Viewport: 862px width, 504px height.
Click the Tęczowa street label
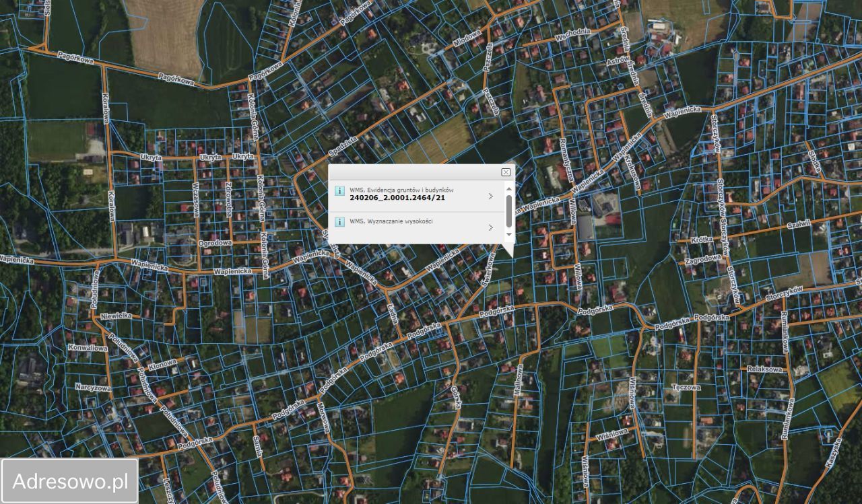[x=686, y=388]
